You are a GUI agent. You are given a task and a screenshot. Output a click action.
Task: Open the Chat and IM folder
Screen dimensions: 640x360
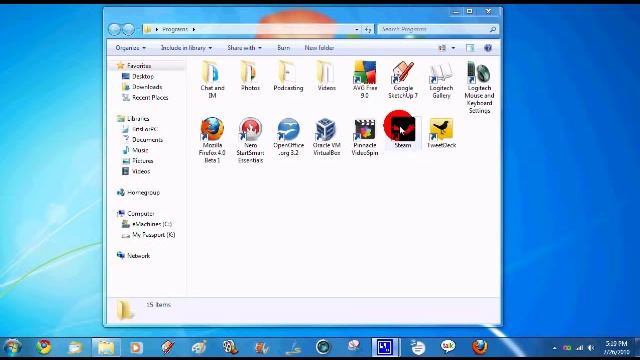(212, 80)
